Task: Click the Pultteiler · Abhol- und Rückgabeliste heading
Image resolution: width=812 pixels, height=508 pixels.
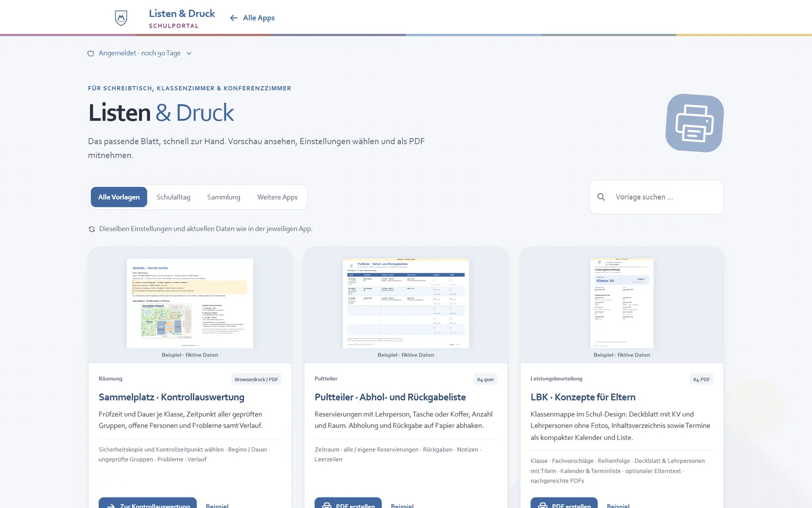Action: 390,397
